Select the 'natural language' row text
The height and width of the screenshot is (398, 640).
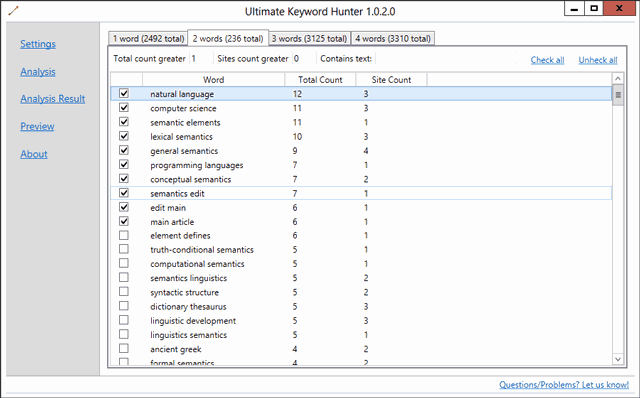tap(182, 94)
